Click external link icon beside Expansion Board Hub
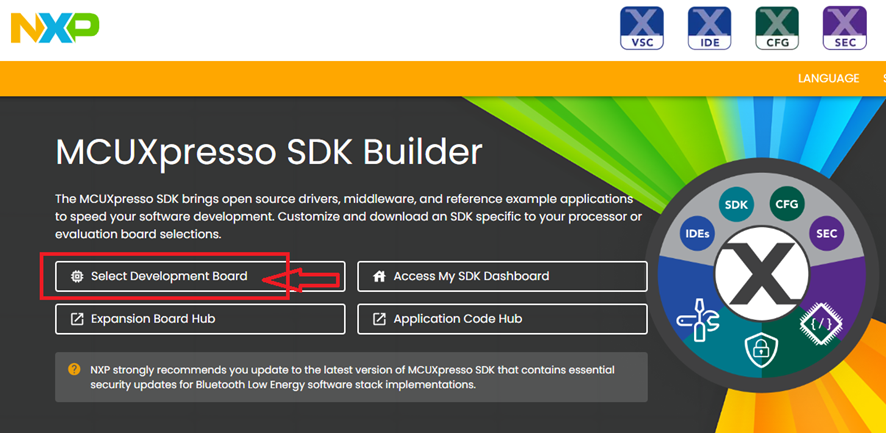This screenshot has width=886, height=433. (76, 319)
